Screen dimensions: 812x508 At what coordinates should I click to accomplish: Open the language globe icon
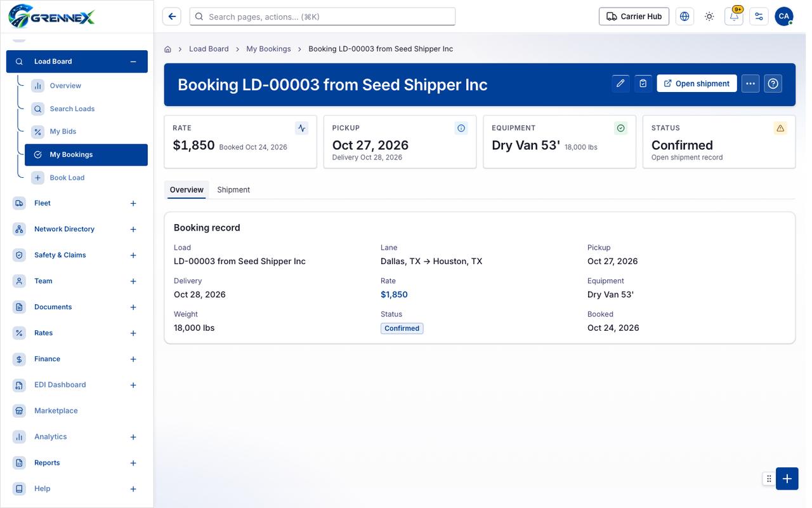tap(684, 17)
